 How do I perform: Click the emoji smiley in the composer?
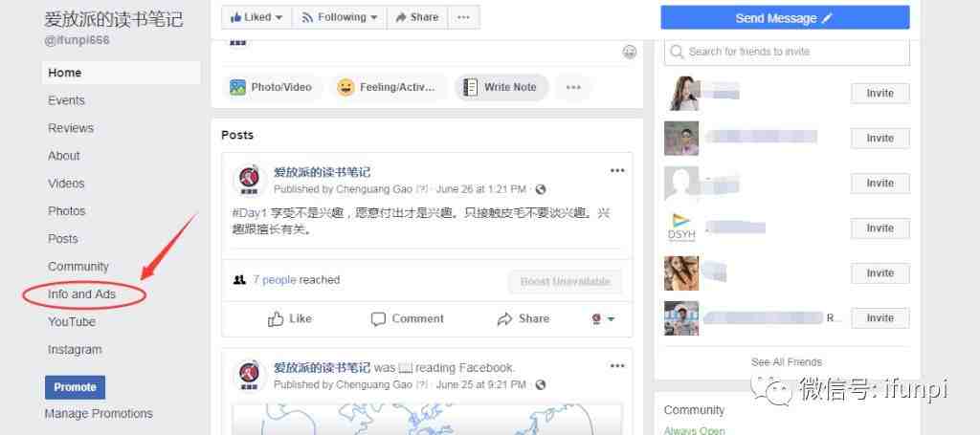(x=630, y=53)
